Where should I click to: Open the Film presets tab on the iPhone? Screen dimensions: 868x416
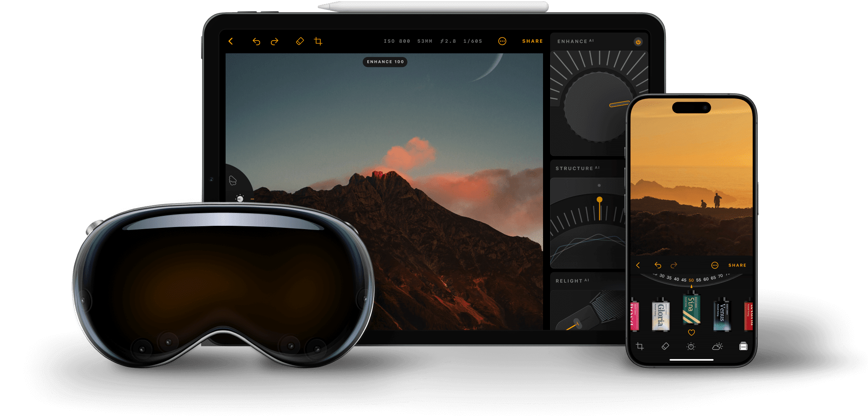point(743,346)
